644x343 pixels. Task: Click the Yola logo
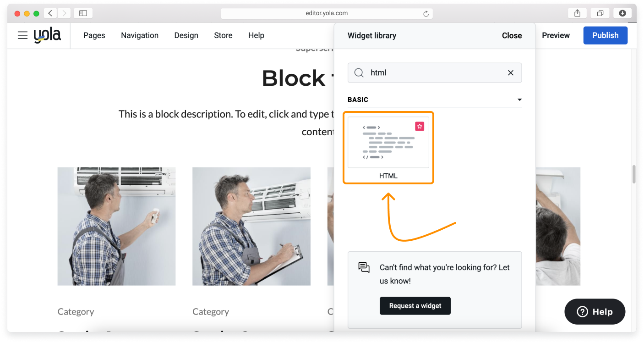click(x=48, y=35)
